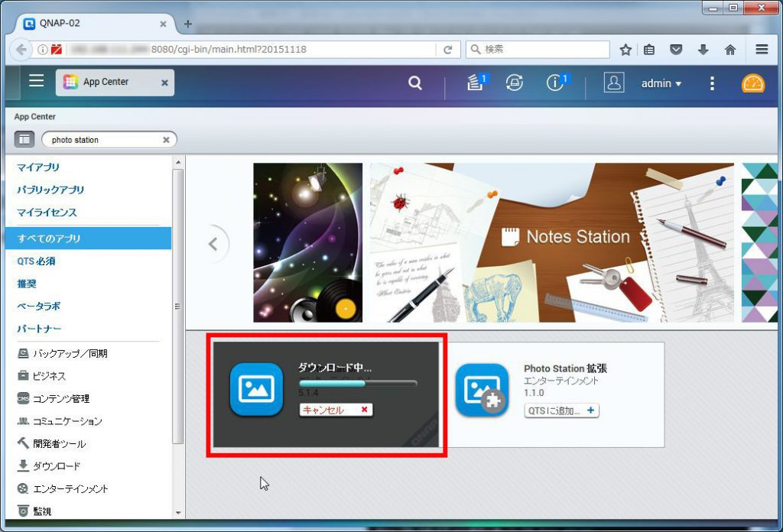The image size is (783, 532).
Task: Close the App Center tab in QTS
Action: pyautogui.click(x=164, y=83)
